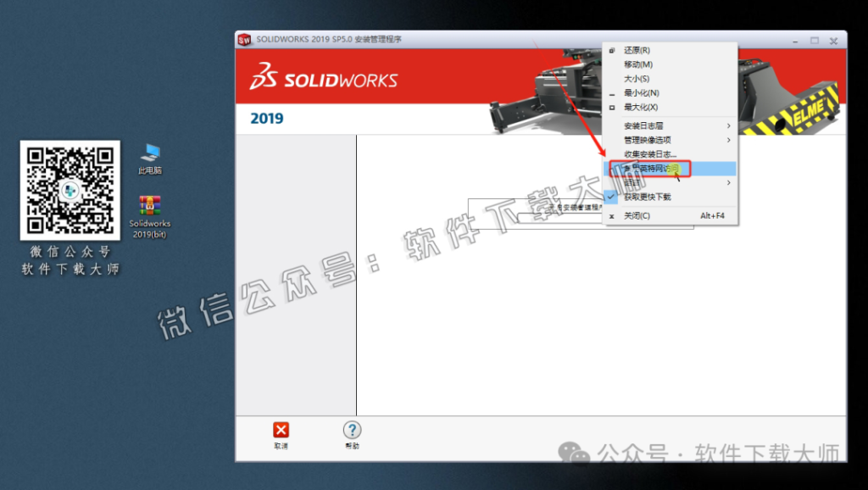This screenshot has width=868, height=490.
Task: Click the SW logo in the title bar
Action: [x=244, y=40]
